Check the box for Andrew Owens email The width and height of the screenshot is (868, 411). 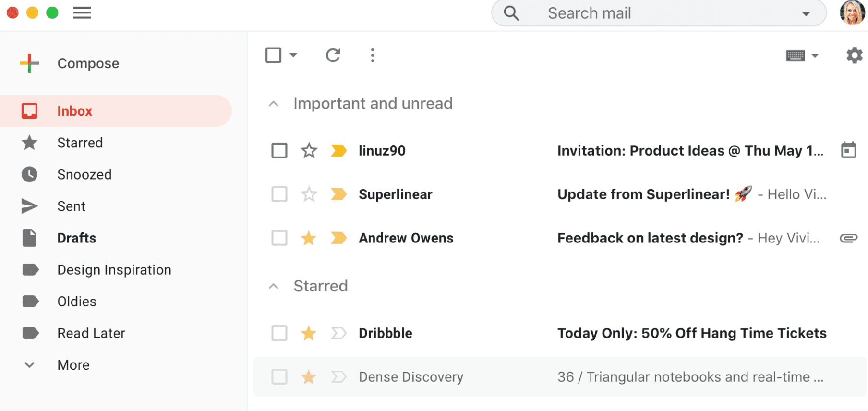[279, 238]
